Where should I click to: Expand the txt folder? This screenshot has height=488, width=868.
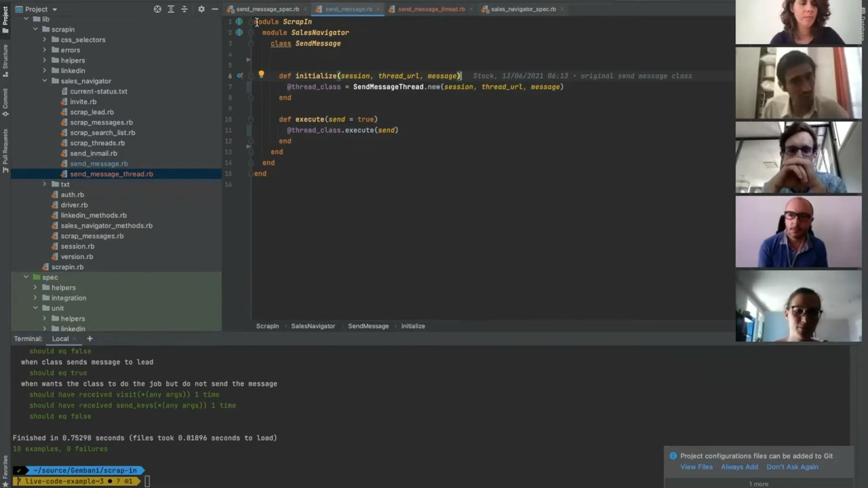(x=45, y=184)
